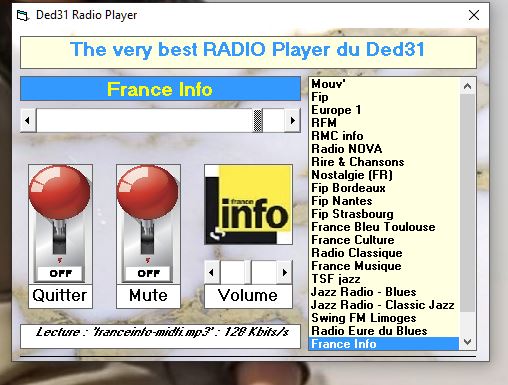The height and width of the screenshot is (385, 508).
Task: Click the Volume label
Action: 248,296
